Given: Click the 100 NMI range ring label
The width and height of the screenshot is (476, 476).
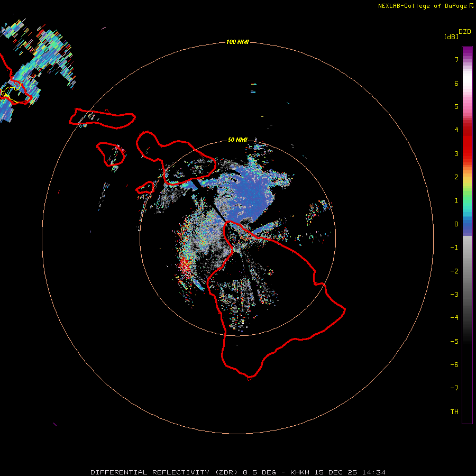Looking at the screenshot, I should click(237, 42).
